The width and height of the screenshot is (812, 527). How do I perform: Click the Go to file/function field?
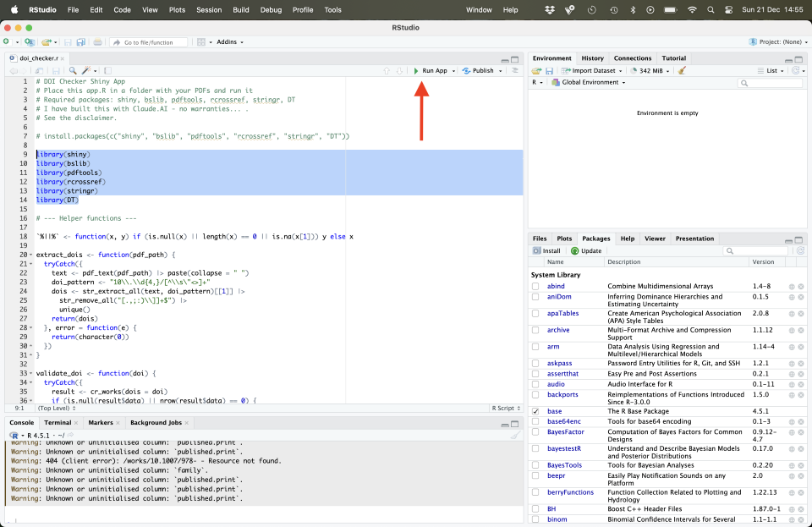click(148, 42)
